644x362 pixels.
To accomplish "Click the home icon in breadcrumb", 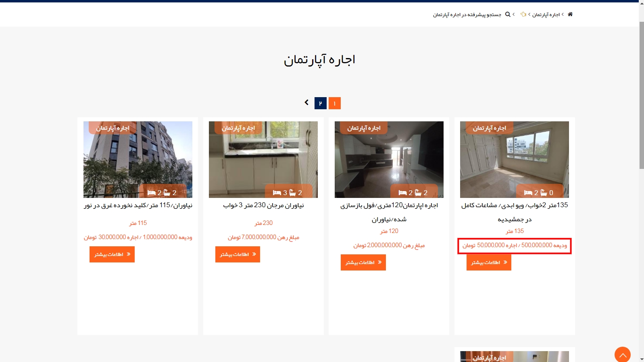I will (x=570, y=14).
